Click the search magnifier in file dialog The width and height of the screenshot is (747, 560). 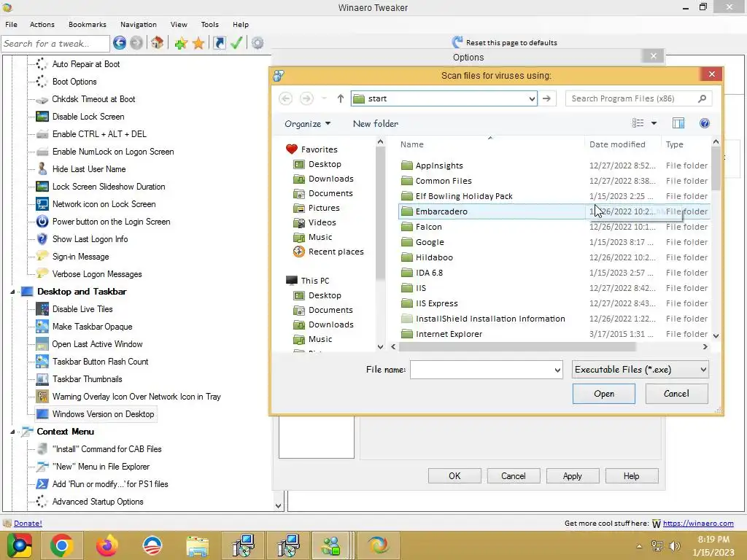pyautogui.click(x=702, y=98)
